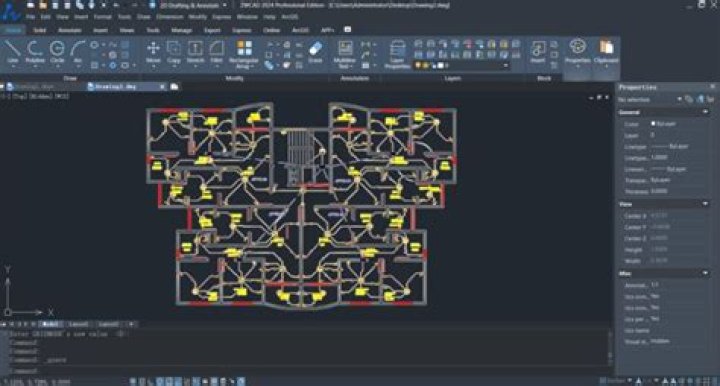The width and height of the screenshot is (720, 386).
Task: Select the Circle tool
Action: click(x=57, y=52)
